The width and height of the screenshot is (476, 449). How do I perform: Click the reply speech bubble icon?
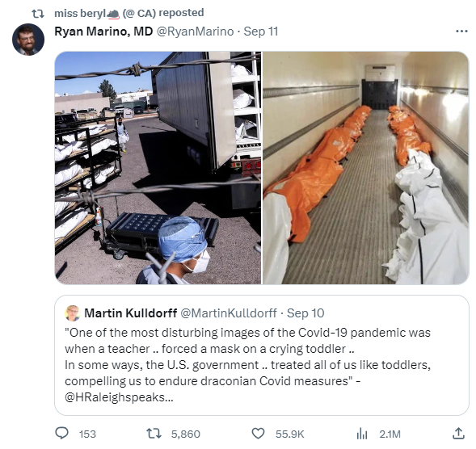[x=61, y=433]
